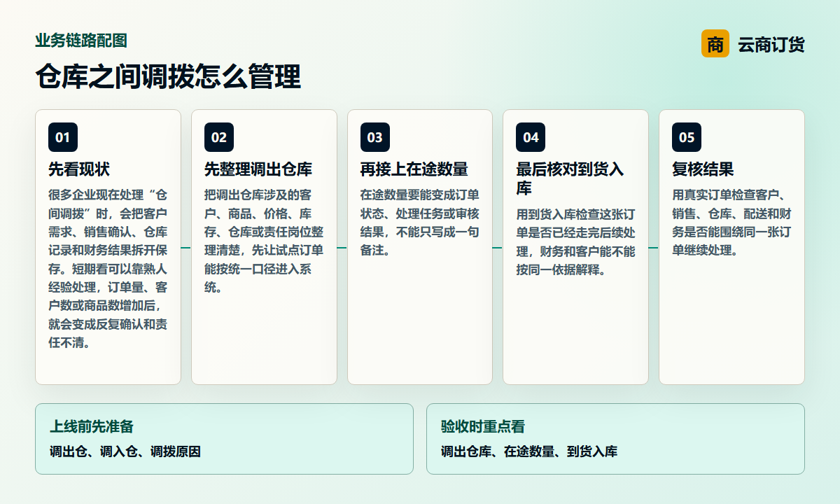
Task: Select the 先整理调出仓库 heading
Action: 258,169
